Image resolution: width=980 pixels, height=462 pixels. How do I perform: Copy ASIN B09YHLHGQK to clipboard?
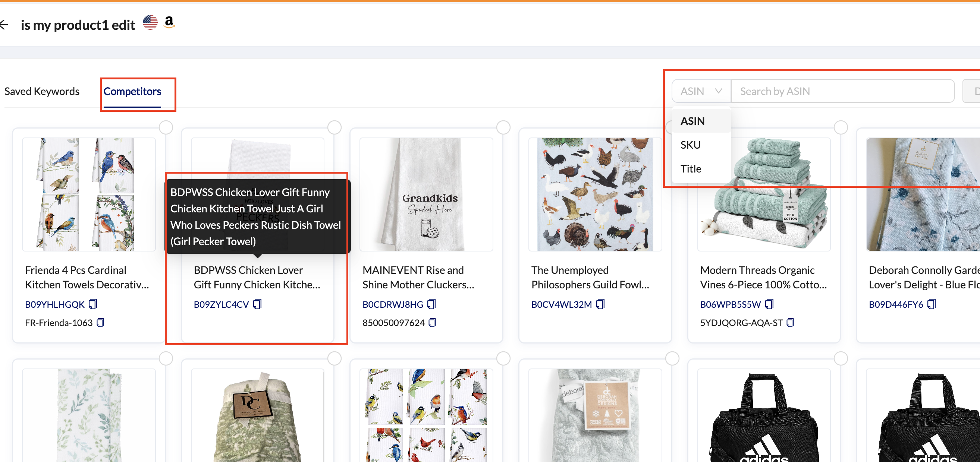point(93,304)
